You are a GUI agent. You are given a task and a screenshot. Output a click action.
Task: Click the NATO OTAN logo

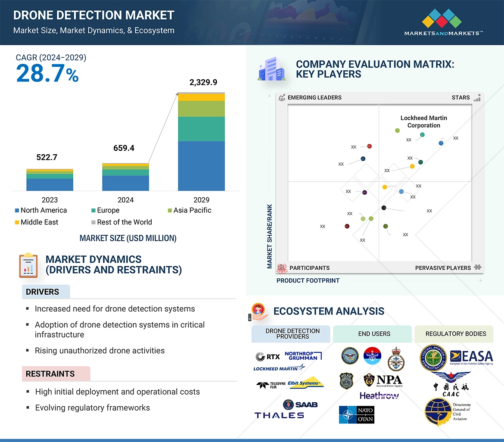click(x=356, y=414)
